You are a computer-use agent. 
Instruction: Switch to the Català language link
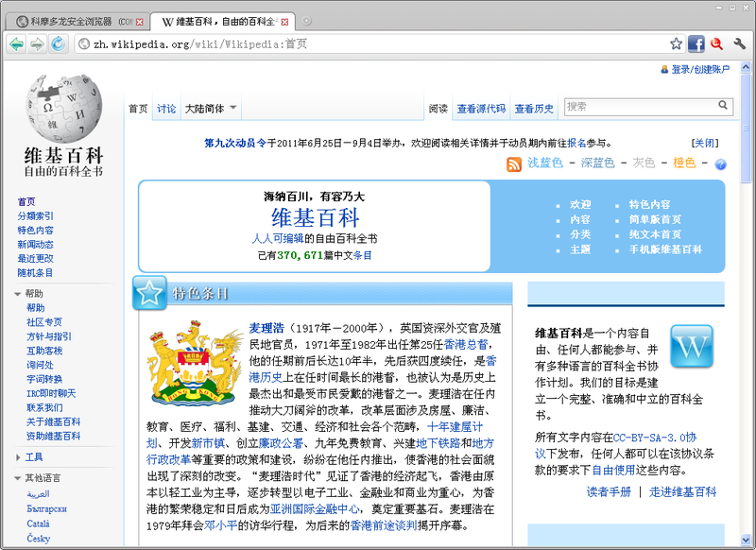(x=39, y=524)
